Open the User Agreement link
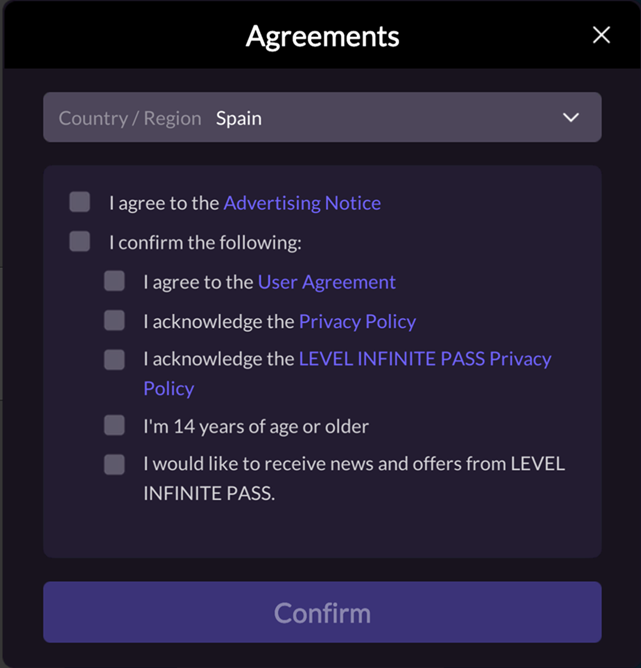Screen dimensions: 641x668 pos(327,282)
